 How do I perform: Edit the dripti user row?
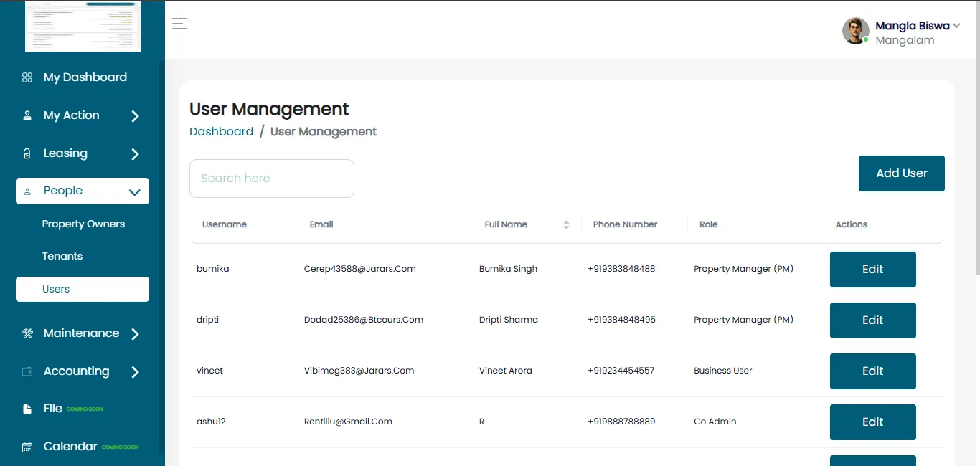coord(873,320)
